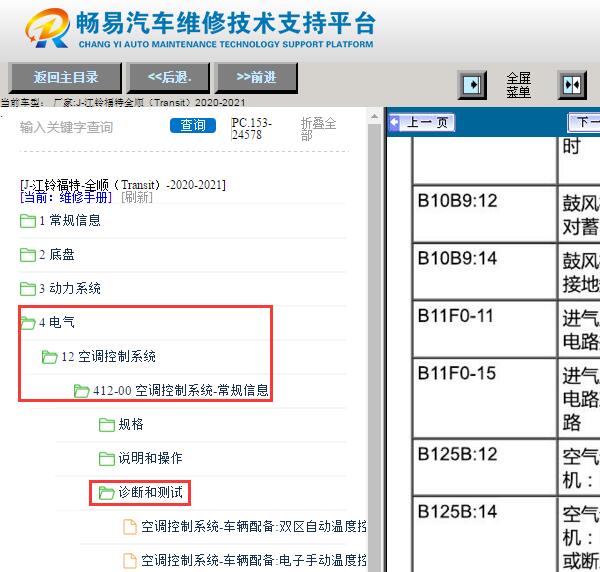600x572 pixels.
Task: Click the folder icon beside 12 空调控制系统
Action: (49, 357)
